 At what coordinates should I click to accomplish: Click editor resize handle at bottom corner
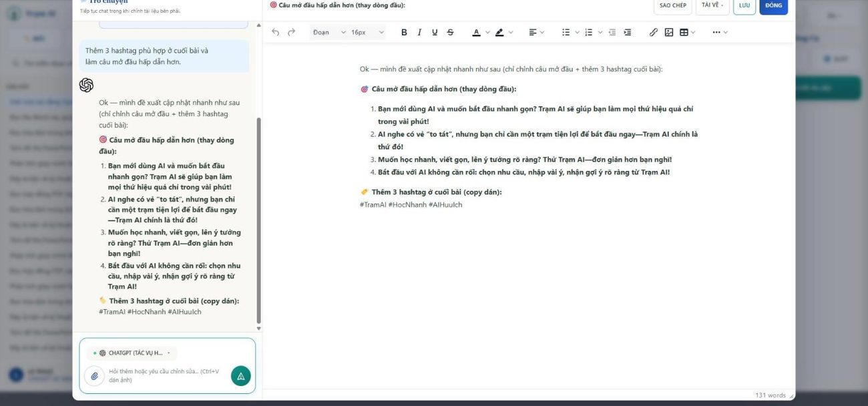791,396
